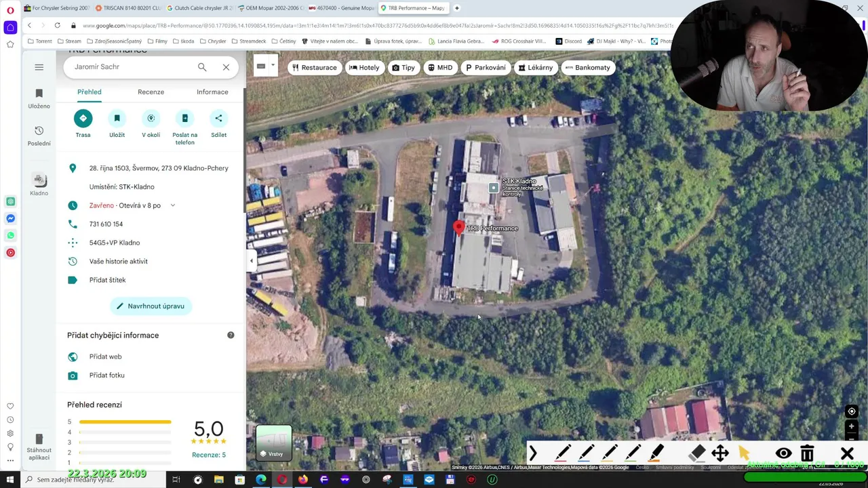The image size is (868, 488).
Task: Copy the plus code 54G5+VP Kladno
Action: click(115, 243)
